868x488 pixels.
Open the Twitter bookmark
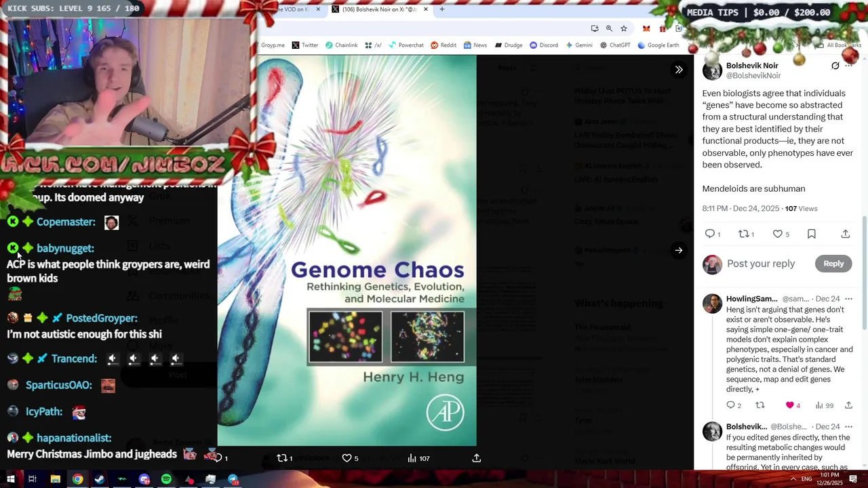305,45
